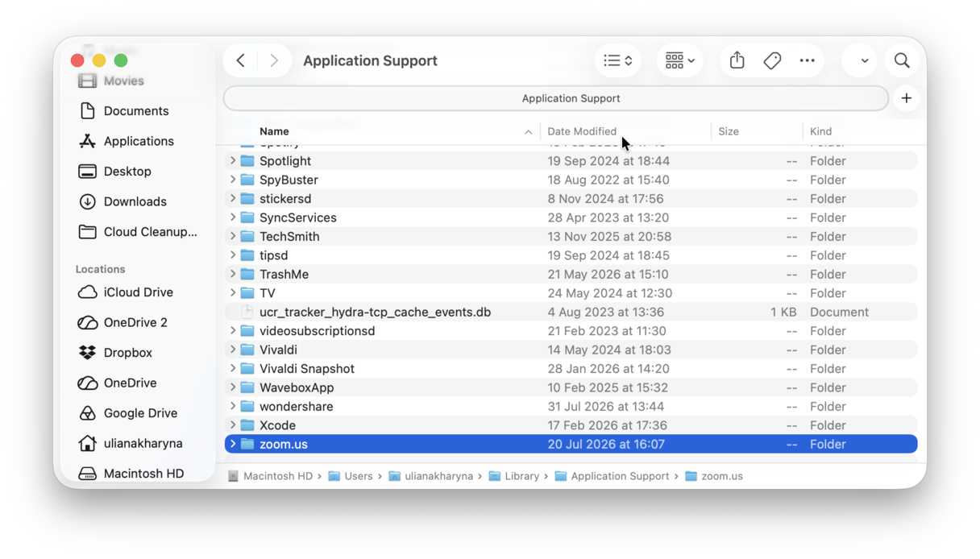The image size is (980, 559).
Task: Add a new tab with plus button
Action: [907, 98]
